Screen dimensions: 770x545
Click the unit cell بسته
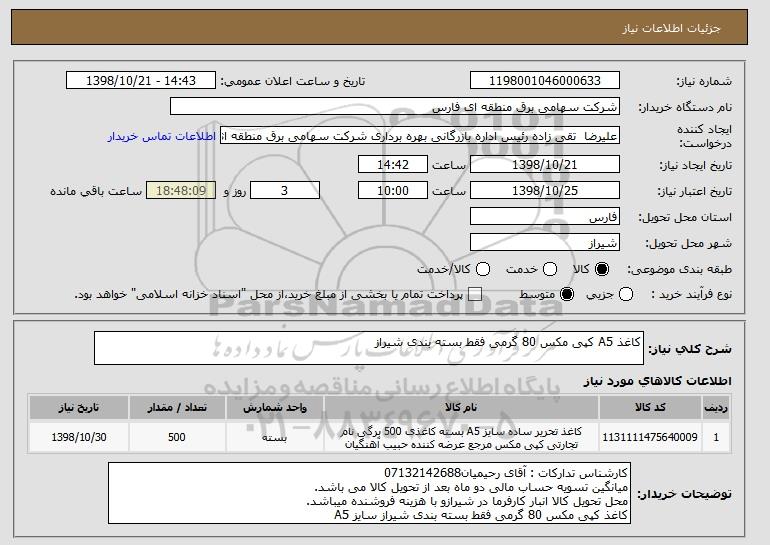(x=275, y=437)
